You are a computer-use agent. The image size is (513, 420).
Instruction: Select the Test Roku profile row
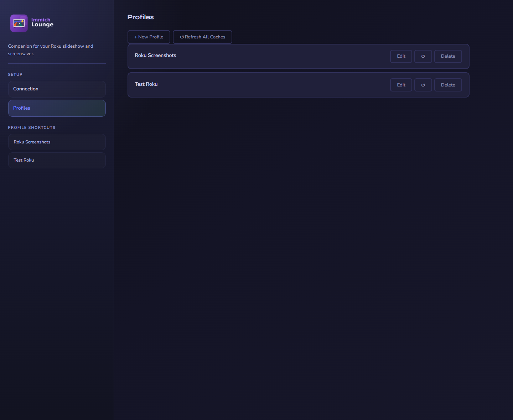coord(249,85)
